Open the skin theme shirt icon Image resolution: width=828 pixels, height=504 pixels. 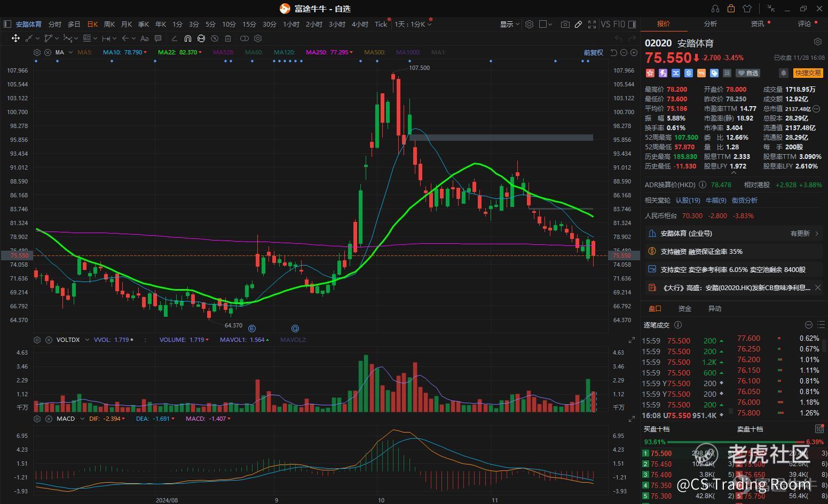747,9
